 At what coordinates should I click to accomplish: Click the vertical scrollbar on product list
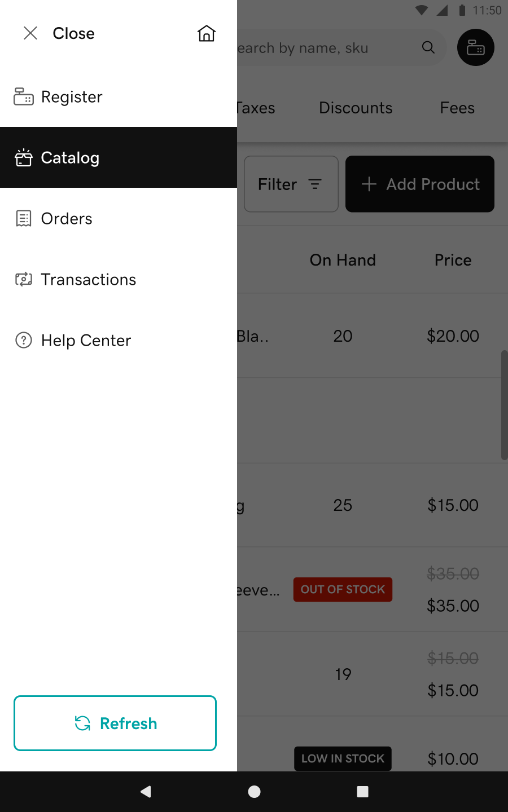pos(504,405)
